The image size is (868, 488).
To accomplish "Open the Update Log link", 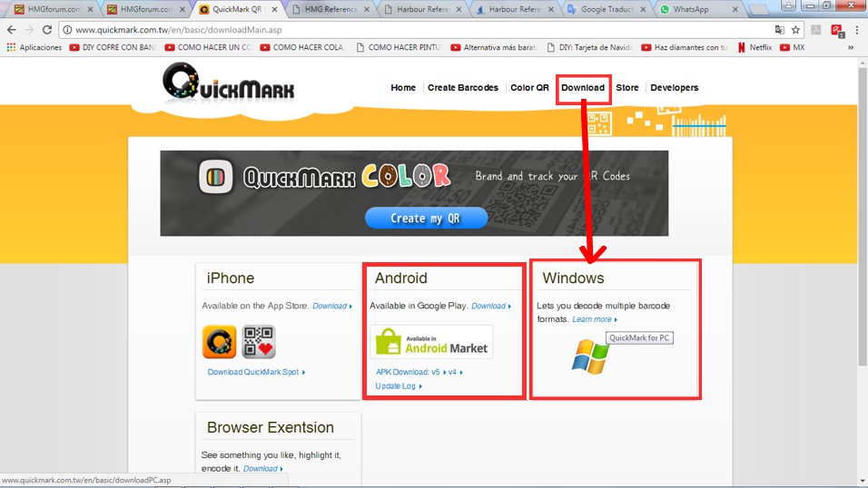I will [x=398, y=386].
